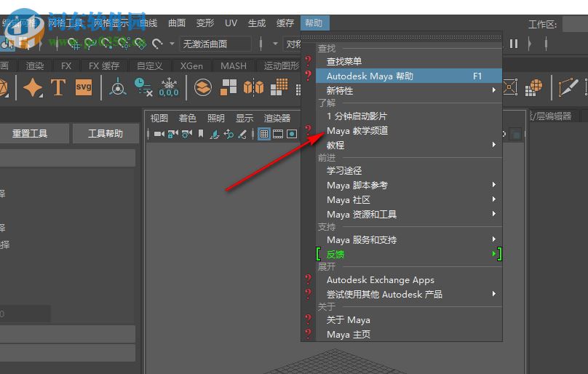Choose 关于 Maya menu entry

click(409, 320)
